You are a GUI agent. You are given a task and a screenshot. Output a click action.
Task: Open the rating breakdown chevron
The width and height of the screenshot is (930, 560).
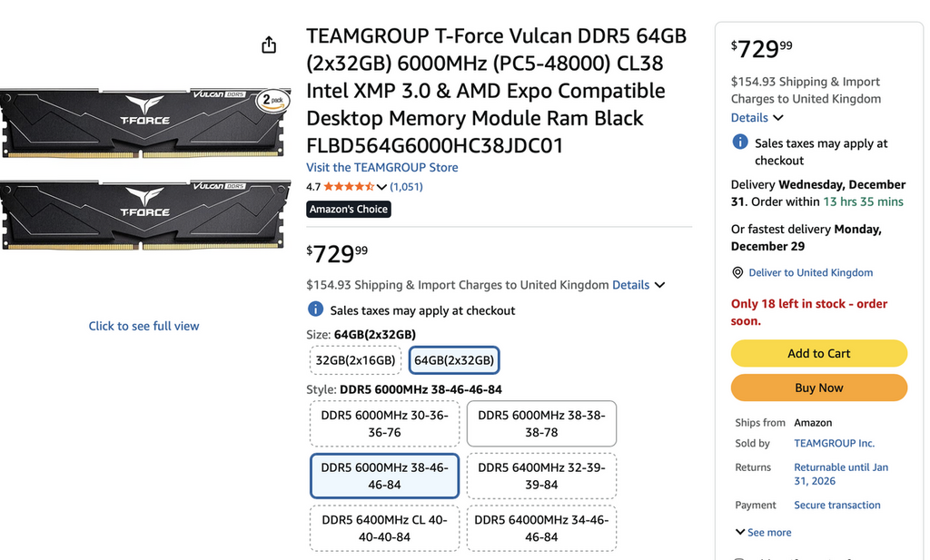pyautogui.click(x=381, y=188)
